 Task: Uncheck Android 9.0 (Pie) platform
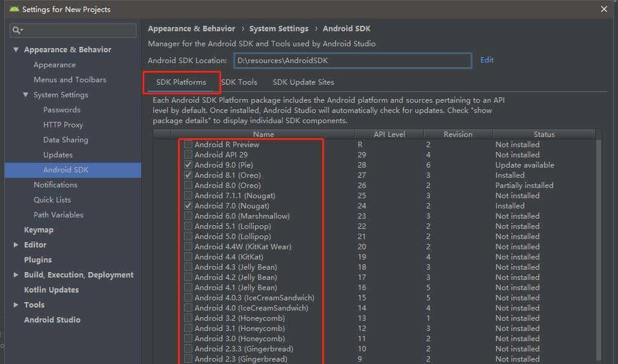[x=188, y=165]
